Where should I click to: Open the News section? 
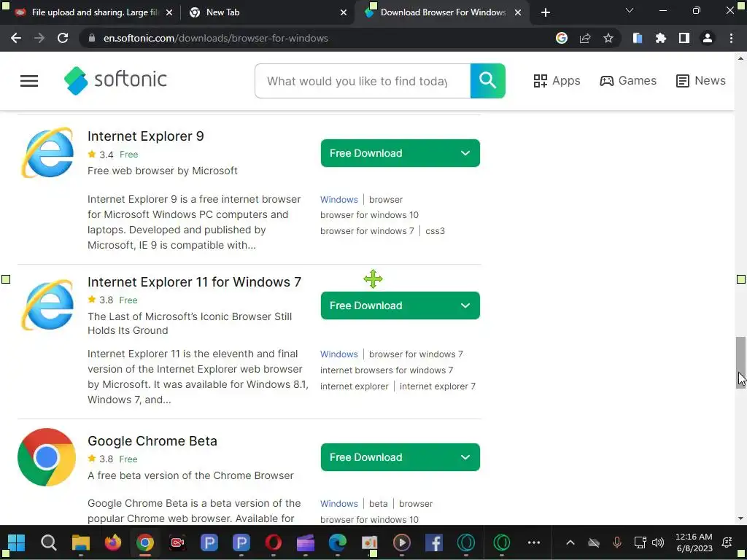tap(700, 80)
